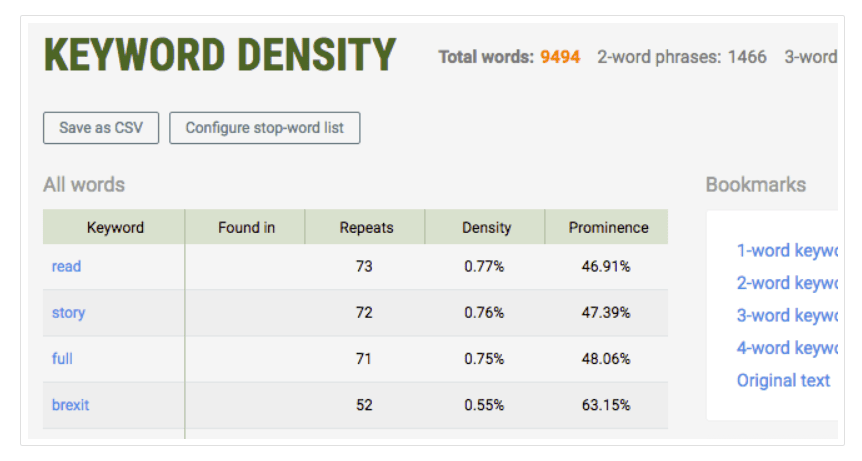This screenshot has width=862, height=461.
Task: Open the 'brexit' keyword link
Action: point(70,405)
